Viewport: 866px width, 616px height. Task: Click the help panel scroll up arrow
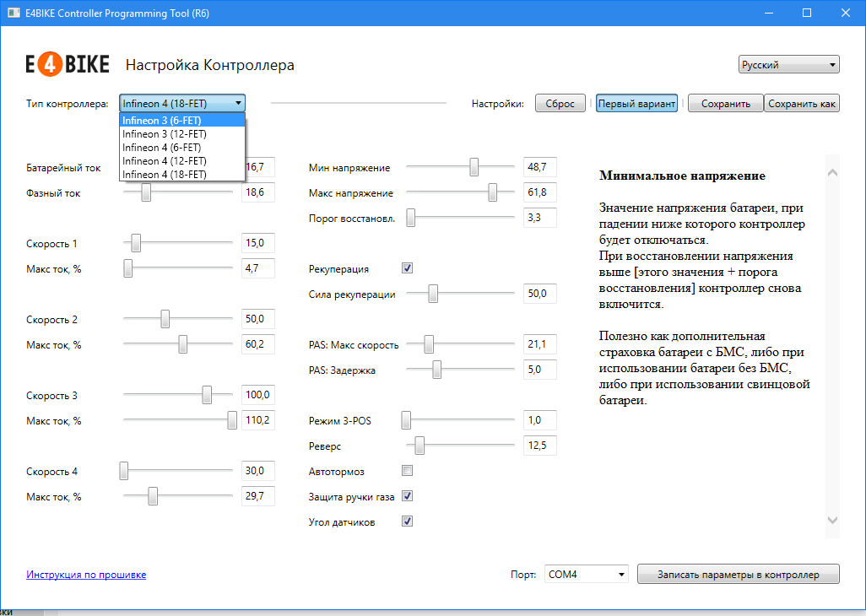pos(832,173)
